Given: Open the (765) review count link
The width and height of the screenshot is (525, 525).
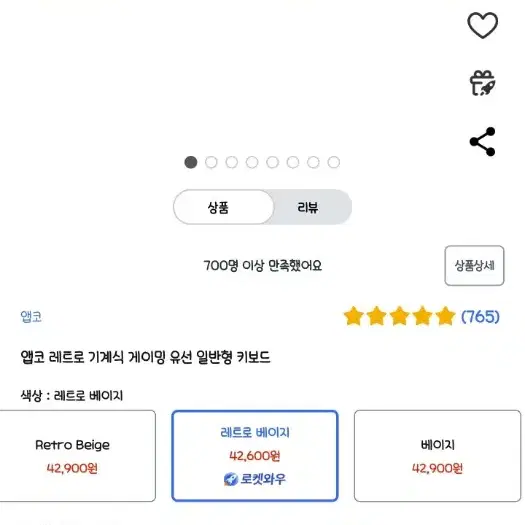Looking at the screenshot, I should coord(480,316).
